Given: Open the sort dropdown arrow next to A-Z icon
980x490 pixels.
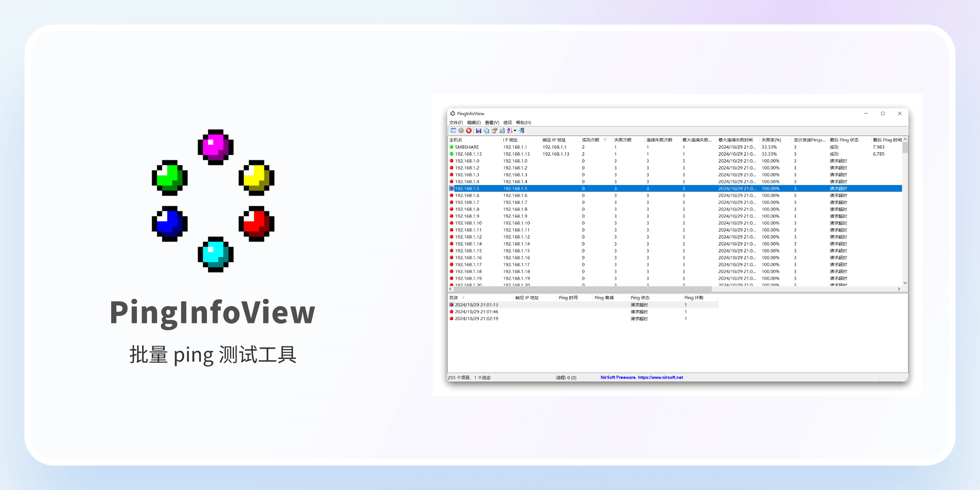Looking at the screenshot, I should pos(515,131).
